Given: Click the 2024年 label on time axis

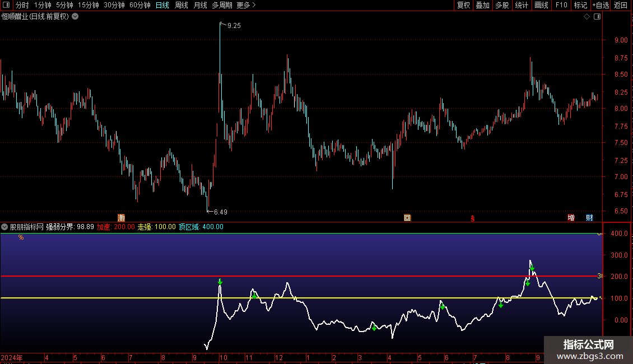Looking at the screenshot, I should 12,357.
